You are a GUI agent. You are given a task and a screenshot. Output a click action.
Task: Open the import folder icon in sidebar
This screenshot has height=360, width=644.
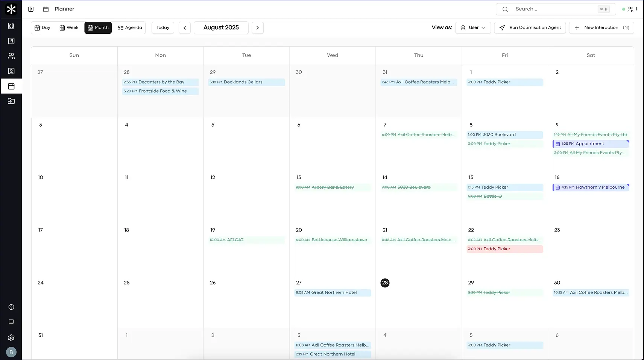[x=11, y=101]
